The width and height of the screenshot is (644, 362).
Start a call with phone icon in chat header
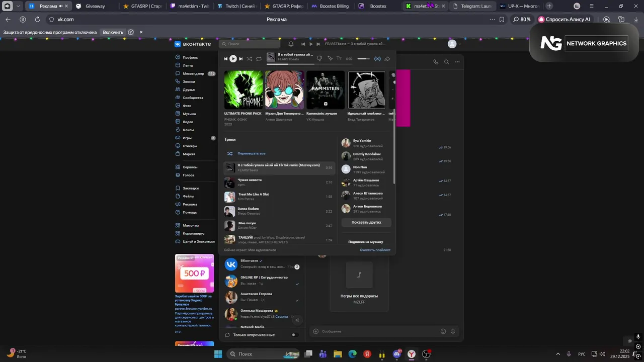pos(436,62)
